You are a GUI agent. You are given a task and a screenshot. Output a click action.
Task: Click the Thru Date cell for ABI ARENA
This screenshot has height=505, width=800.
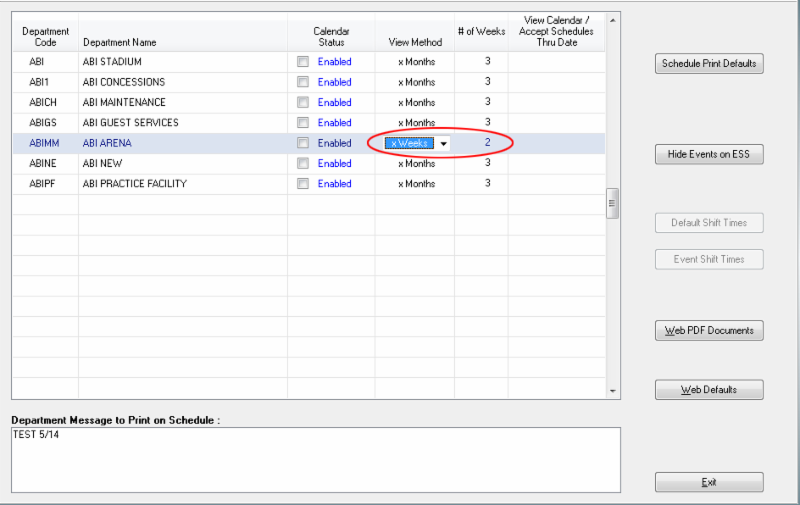557,143
